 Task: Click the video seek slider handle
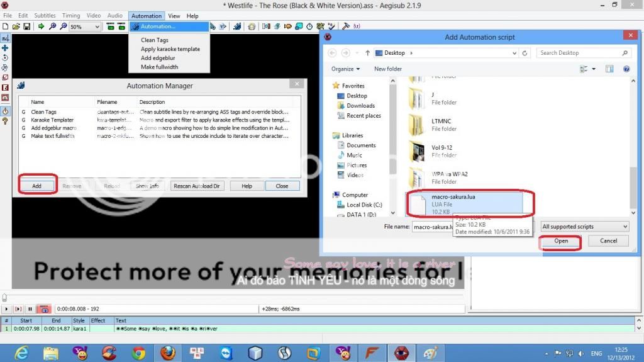4,297
